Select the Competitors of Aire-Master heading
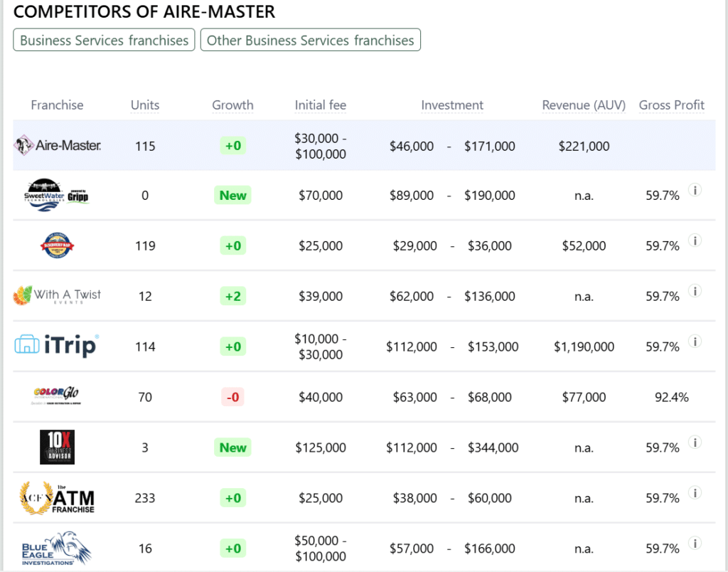728x572 pixels. point(144,11)
